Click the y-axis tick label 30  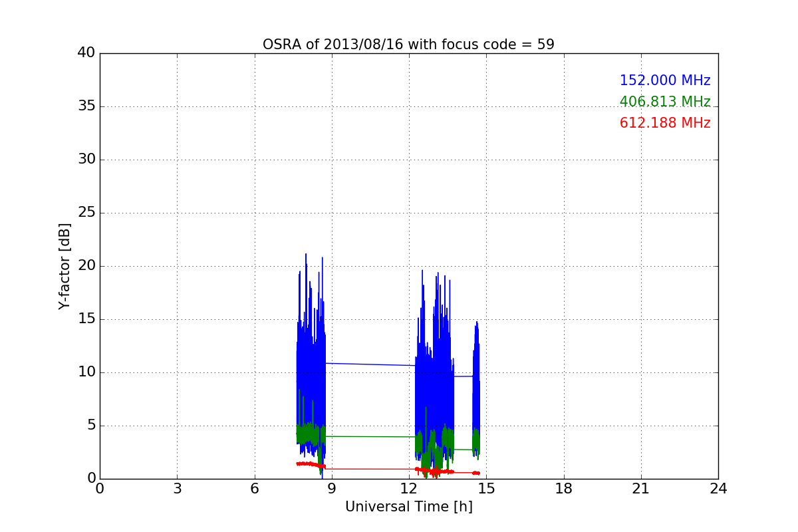tap(86, 160)
